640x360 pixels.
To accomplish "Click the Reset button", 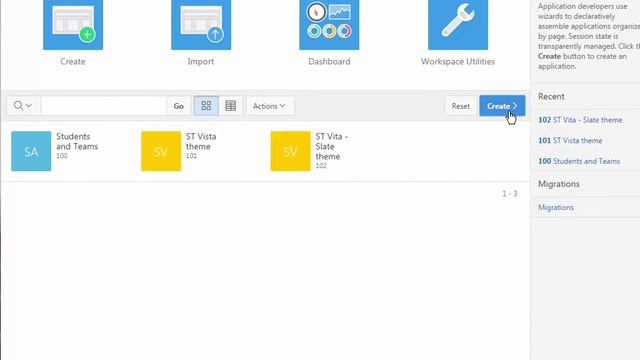I will (460, 106).
